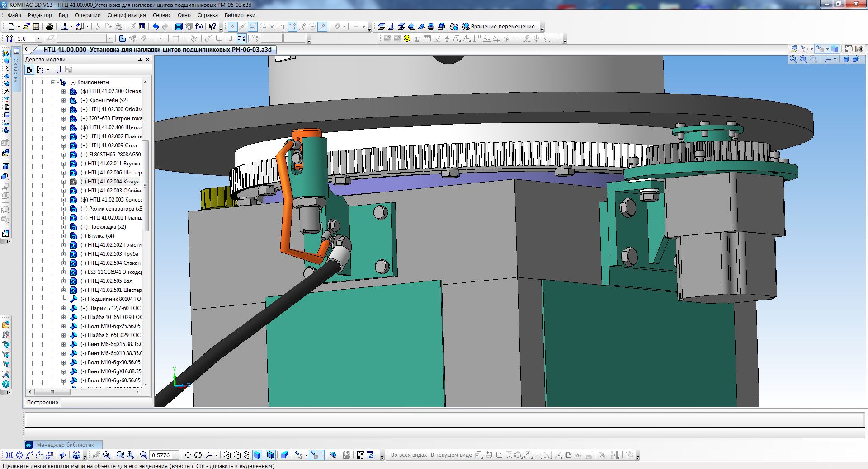The width and height of the screenshot is (868, 469).
Task: Toggle shaded rendering display mode
Action: (x=257, y=455)
